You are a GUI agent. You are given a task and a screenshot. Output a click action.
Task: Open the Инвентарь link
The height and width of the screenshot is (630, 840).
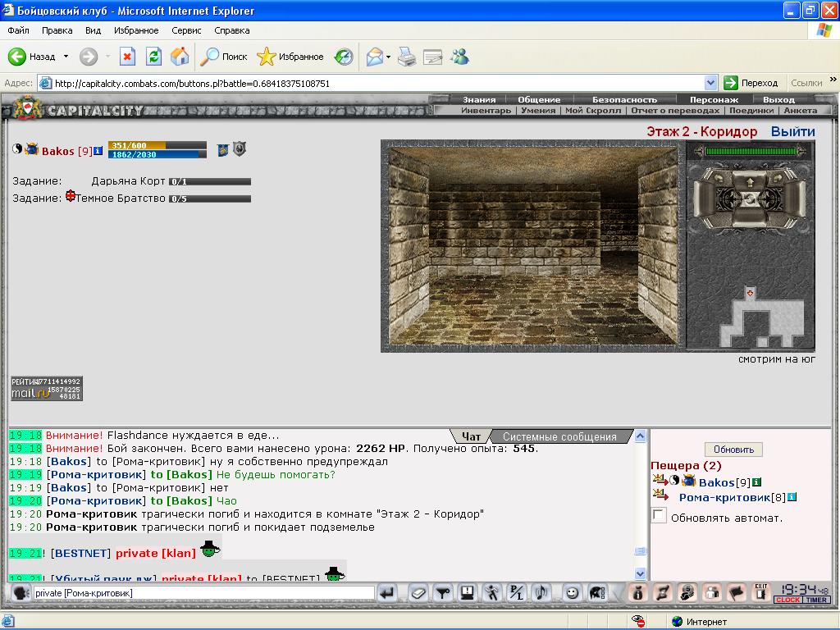[486, 111]
